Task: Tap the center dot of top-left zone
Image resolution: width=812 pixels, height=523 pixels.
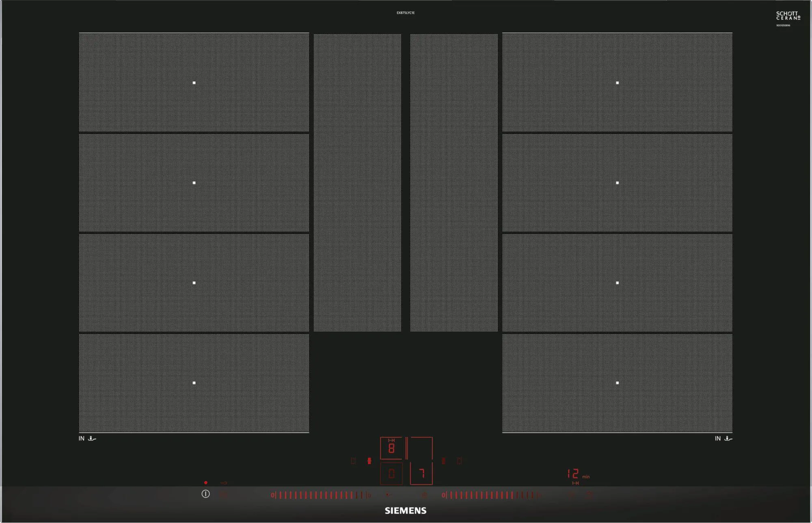Action: pos(194,83)
